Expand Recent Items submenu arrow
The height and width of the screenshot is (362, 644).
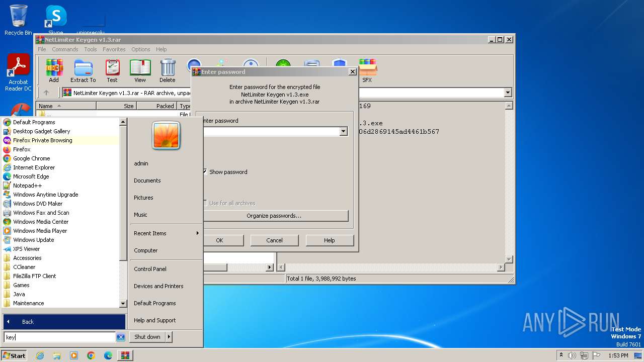point(197,233)
